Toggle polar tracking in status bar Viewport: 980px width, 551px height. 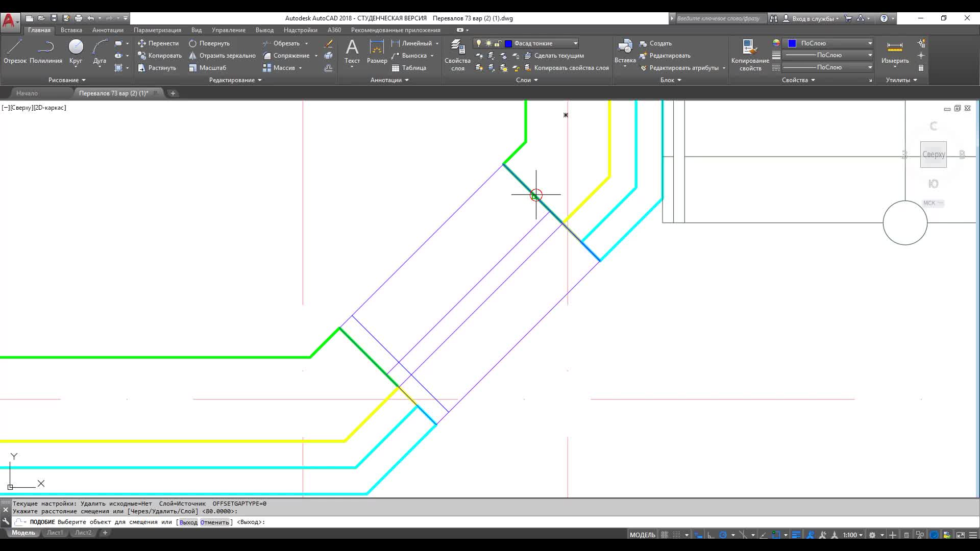coord(723,535)
